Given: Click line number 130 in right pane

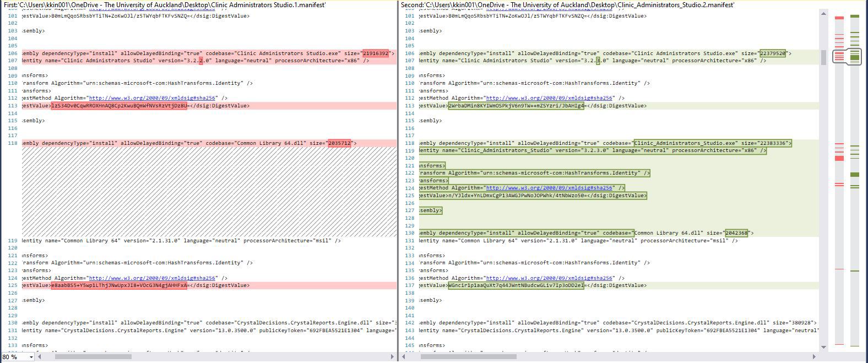Looking at the screenshot, I should 409,233.
